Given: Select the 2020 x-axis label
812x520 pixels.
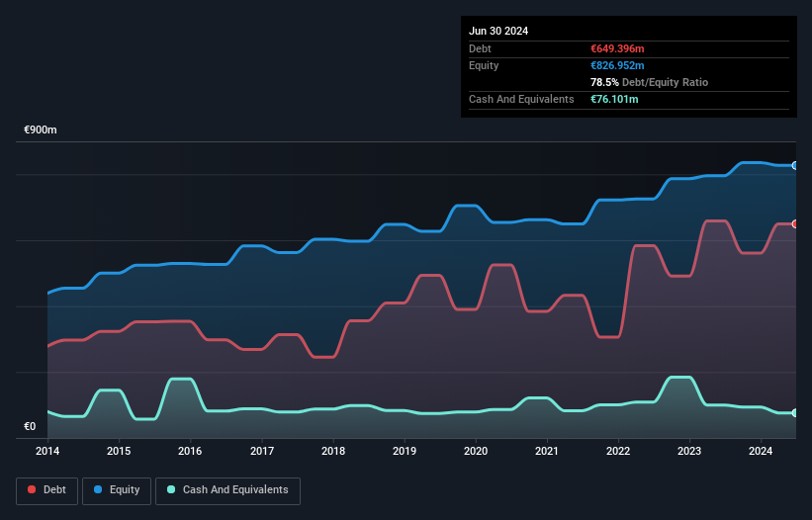Looking at the screenshot, I should (x=476, y=451).
